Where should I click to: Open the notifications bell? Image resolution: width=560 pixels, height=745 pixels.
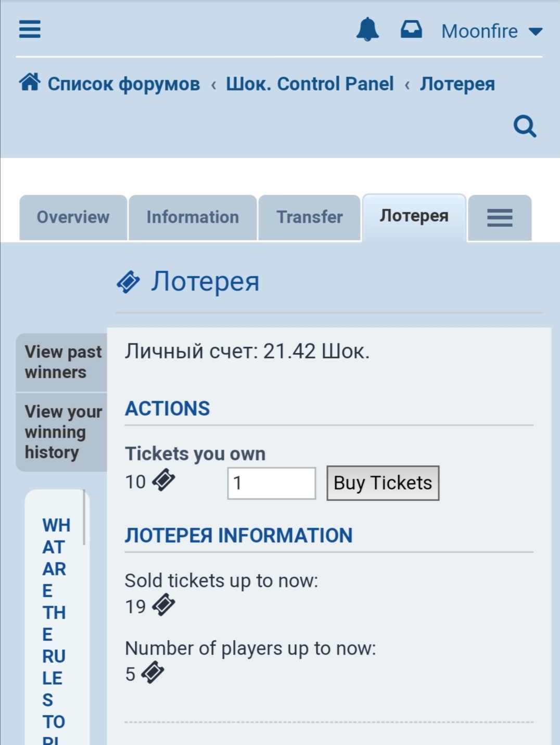pos(367,29)
